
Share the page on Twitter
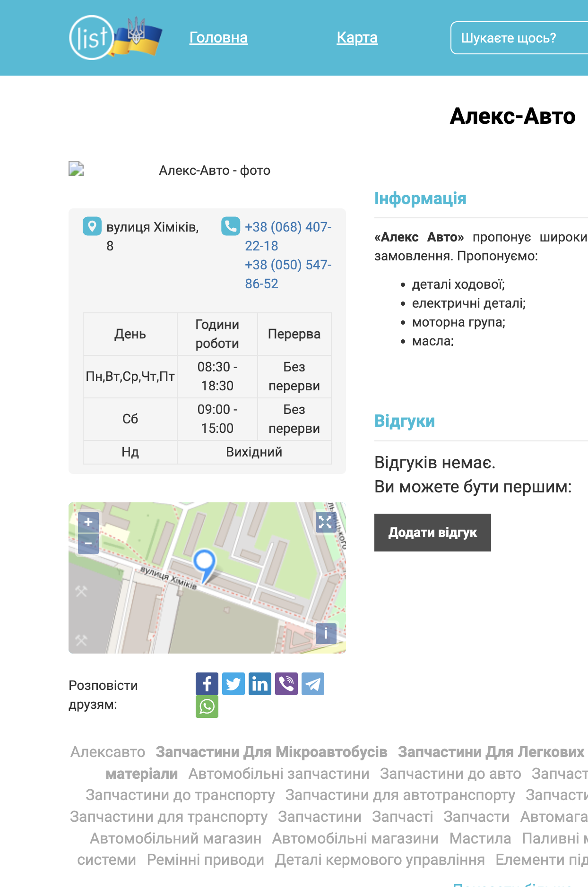click(x=233, y=684)
